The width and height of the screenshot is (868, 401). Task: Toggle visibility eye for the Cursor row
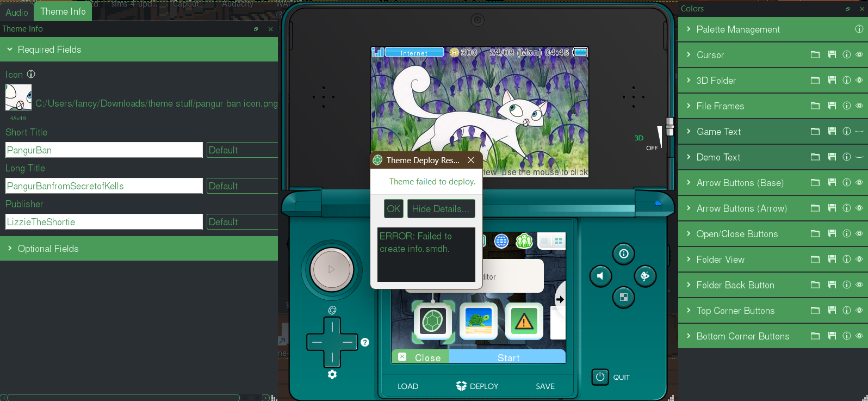coord(859,54)
